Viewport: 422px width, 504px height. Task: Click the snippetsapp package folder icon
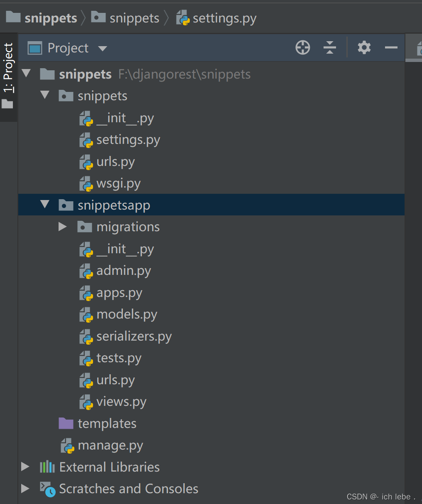coord(66,204)
